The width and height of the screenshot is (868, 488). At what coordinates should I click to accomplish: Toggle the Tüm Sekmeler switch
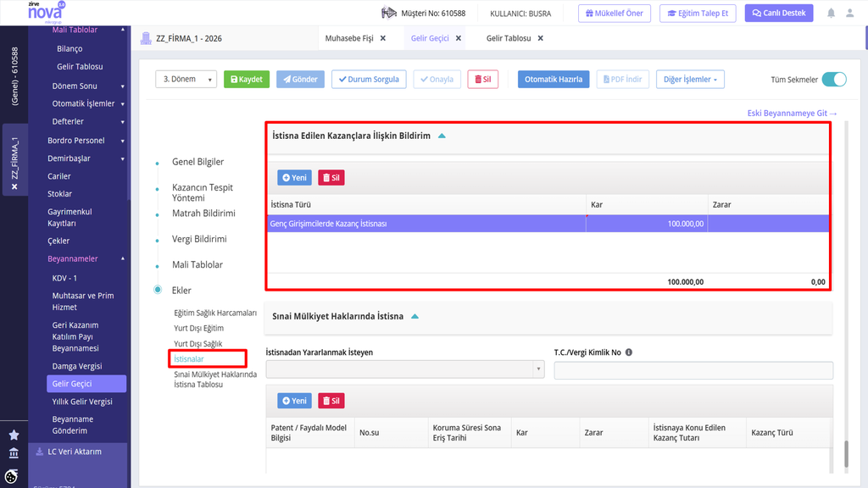834,79
